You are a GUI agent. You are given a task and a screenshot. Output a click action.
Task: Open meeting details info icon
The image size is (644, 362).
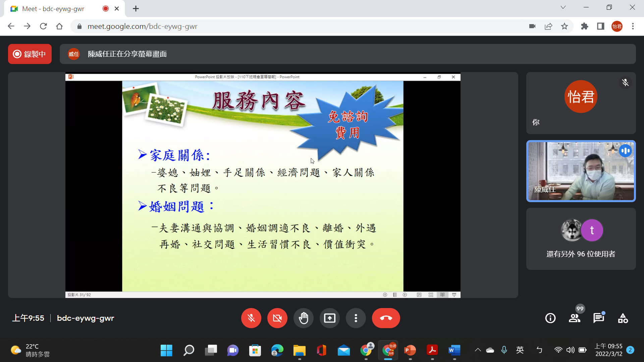point(550,318)
